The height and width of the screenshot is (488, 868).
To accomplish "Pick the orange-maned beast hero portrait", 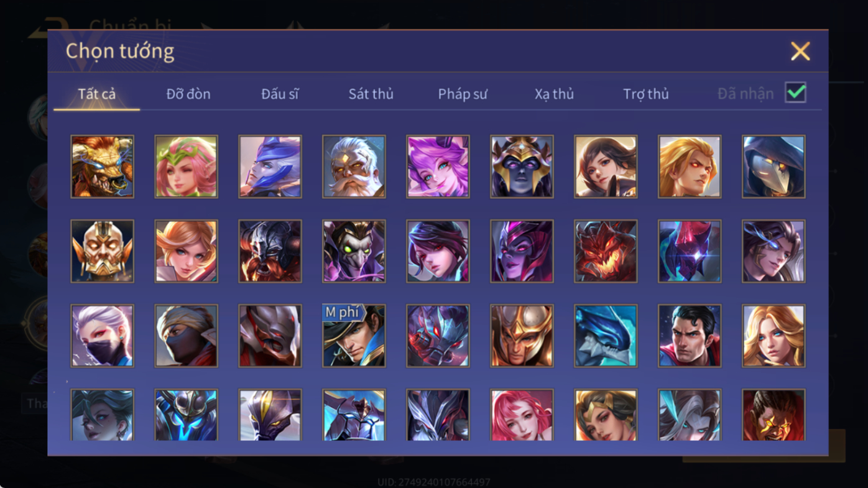I will 102,167.
